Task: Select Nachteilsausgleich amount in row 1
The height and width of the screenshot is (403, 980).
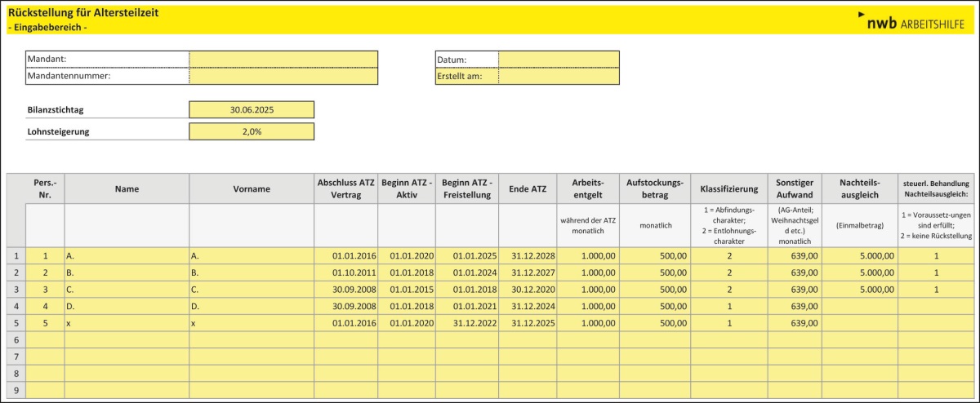Action: tap(859, 255)
